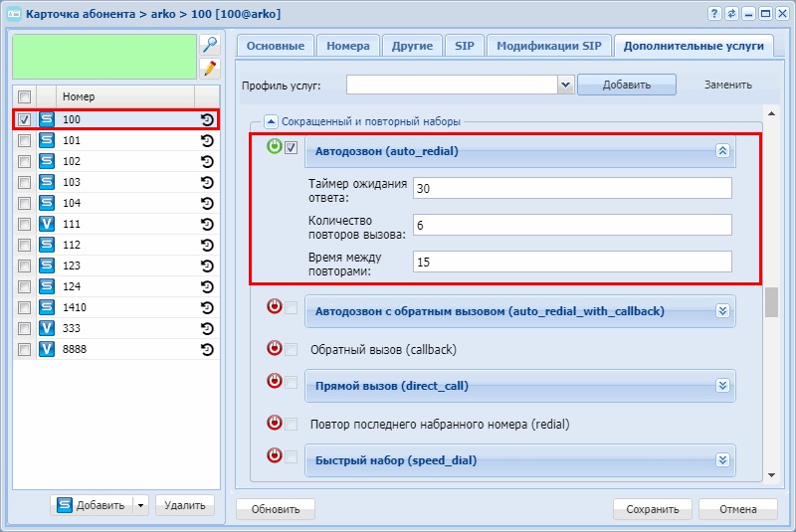Viewport: 796px width, 532px height.
Task: Click the SIP type icon of number 124
Action: pyautogui.click(x=47, y=286)
